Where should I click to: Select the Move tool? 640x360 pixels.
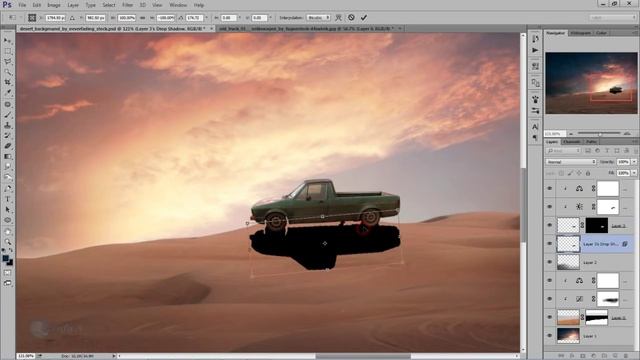[x=7, y=41]
